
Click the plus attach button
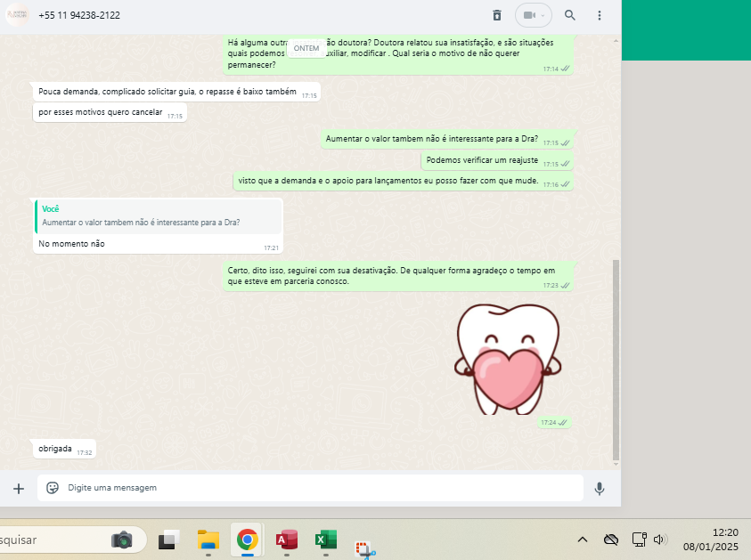[18, 488]
